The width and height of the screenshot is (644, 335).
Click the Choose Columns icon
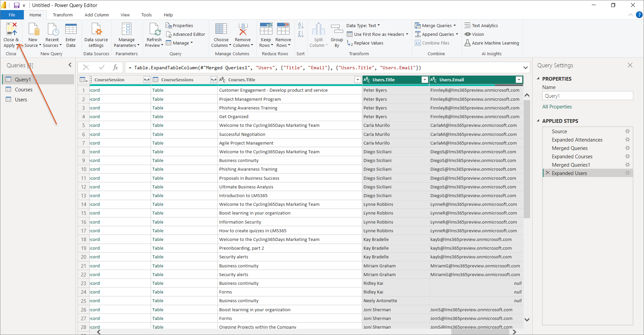221,29
